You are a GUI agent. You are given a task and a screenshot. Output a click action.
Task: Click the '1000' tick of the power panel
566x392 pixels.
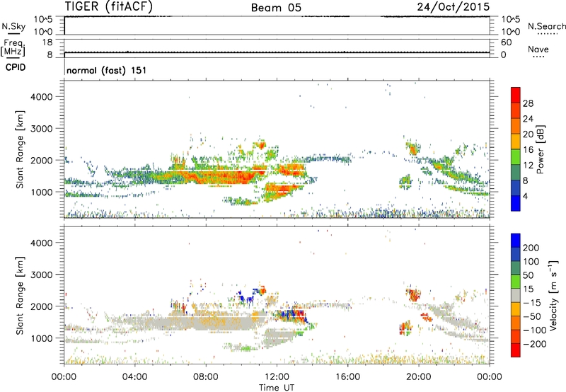(42, 192)
